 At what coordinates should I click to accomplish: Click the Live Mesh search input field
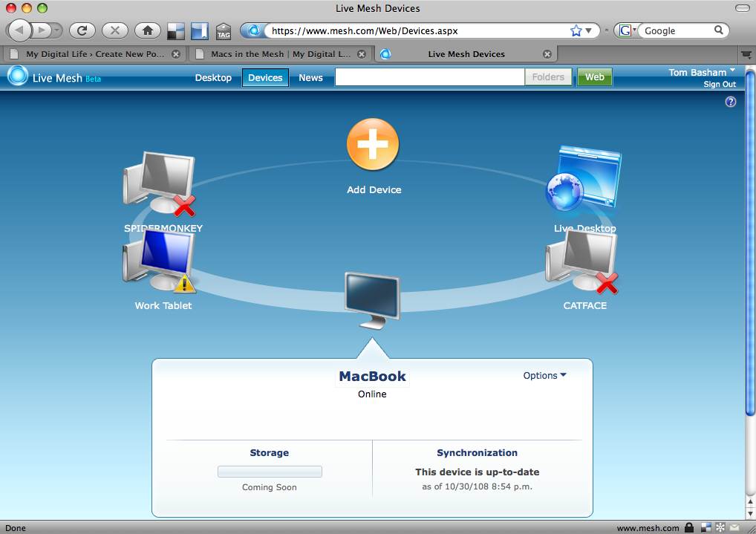[429, 76]
